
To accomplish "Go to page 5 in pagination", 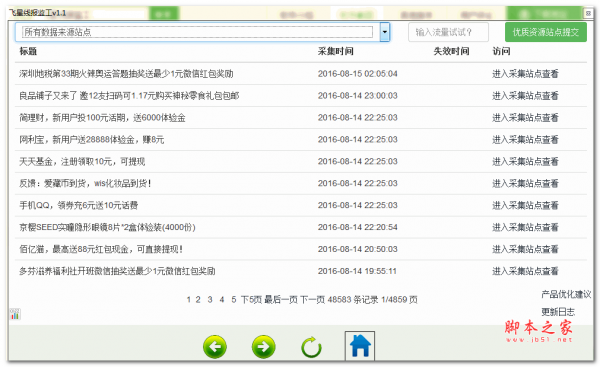I will point(233,300).
